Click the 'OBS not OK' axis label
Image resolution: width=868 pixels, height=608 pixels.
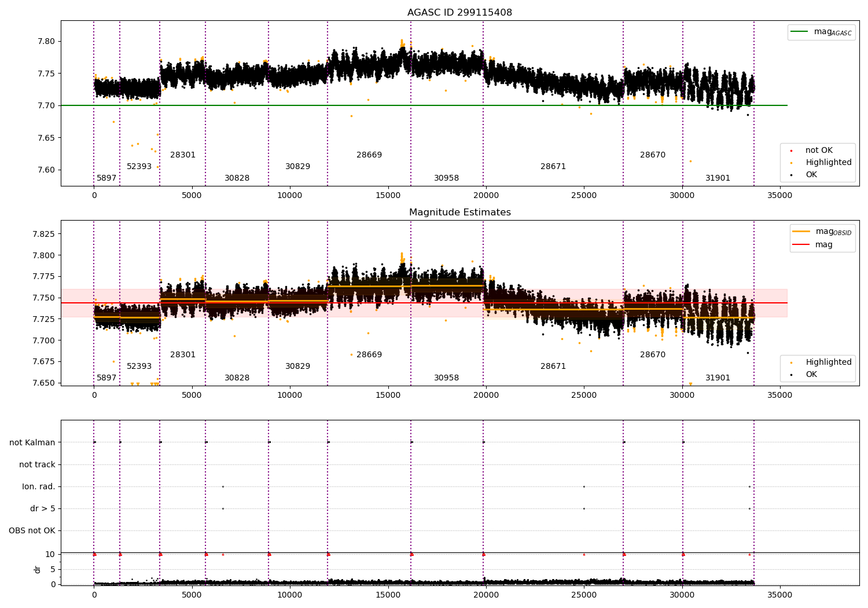pyautogui.click(x=32, y=531)
